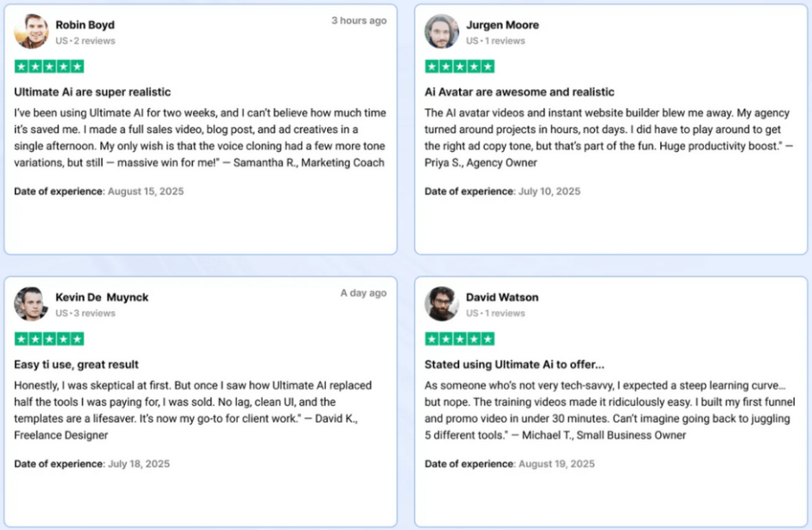Click the Kevin De Muynck name link
The height and width of the screenshot is (530, 812).
click(102, 298)
